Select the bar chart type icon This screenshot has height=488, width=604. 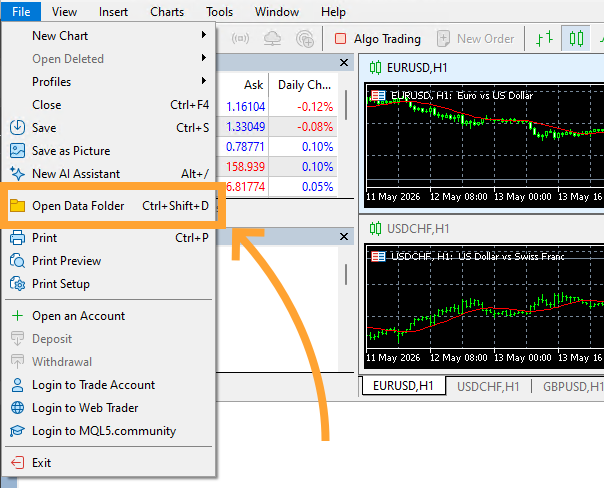(x=544, y=39)
